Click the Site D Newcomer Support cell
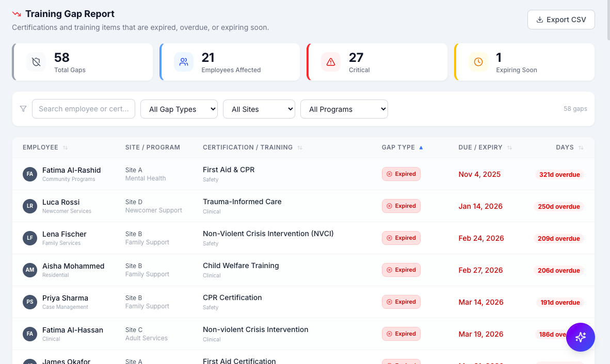 pyautogui.click(x=154, y=206)
